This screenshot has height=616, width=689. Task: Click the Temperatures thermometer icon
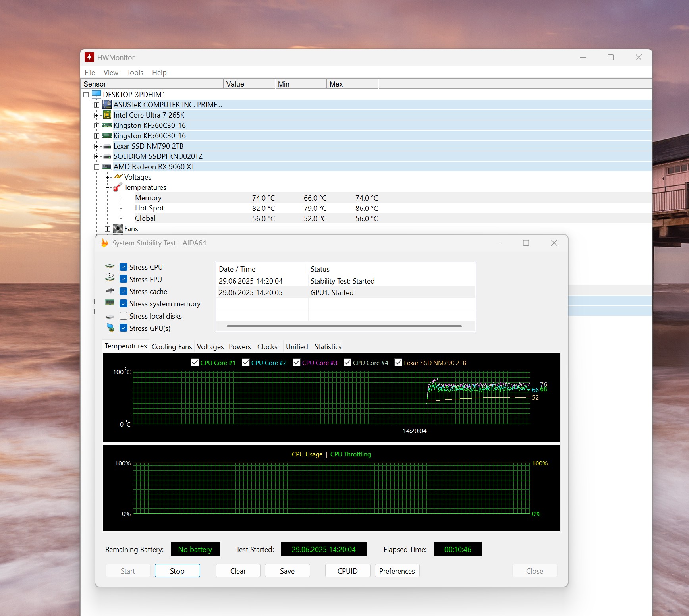click(x=118, y=187)
